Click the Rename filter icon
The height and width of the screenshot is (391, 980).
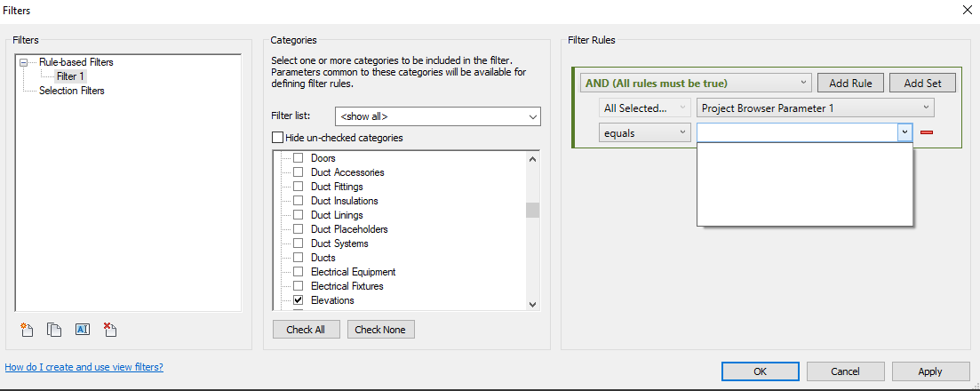click(83, 330)
